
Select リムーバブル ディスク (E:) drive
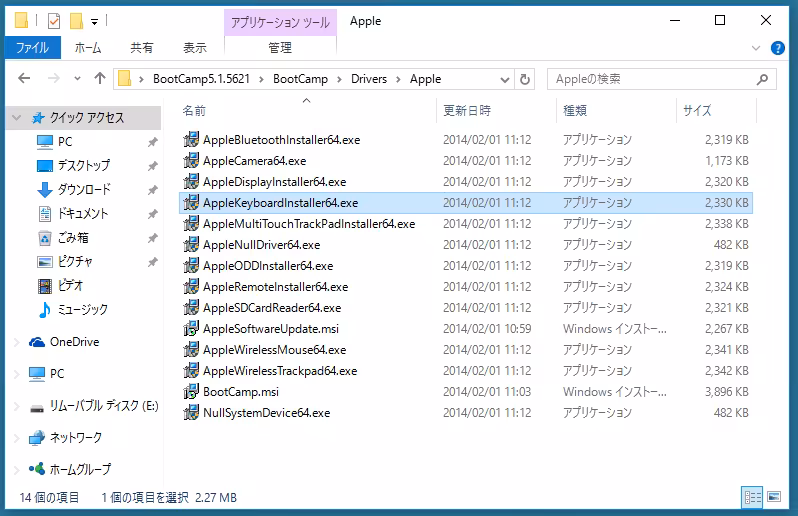104,406
